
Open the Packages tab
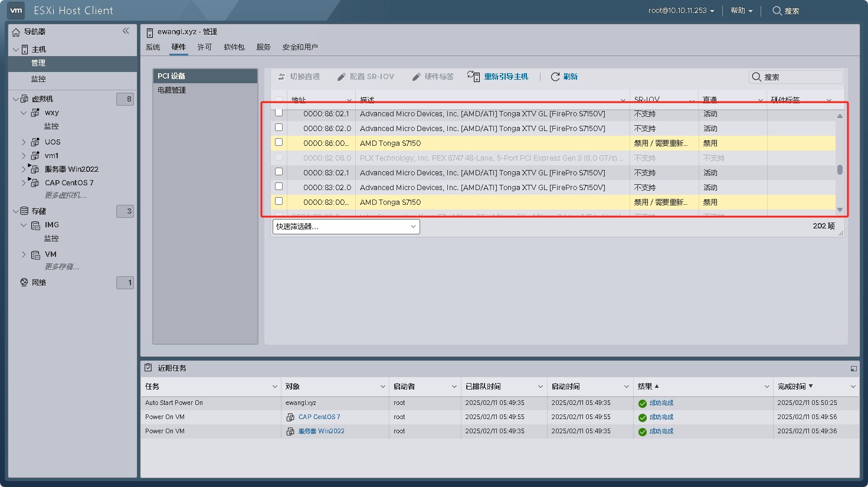click(x=234, y=47)
